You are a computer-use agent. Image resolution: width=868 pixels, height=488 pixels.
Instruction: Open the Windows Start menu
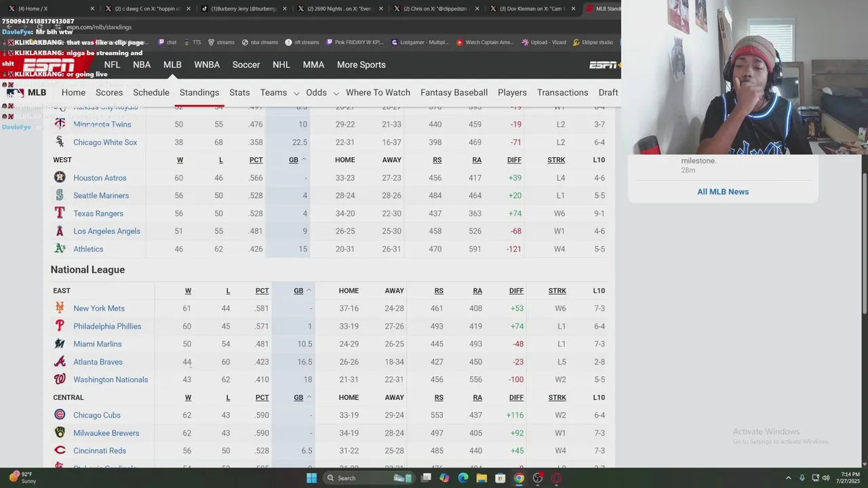tap(311, 478)
